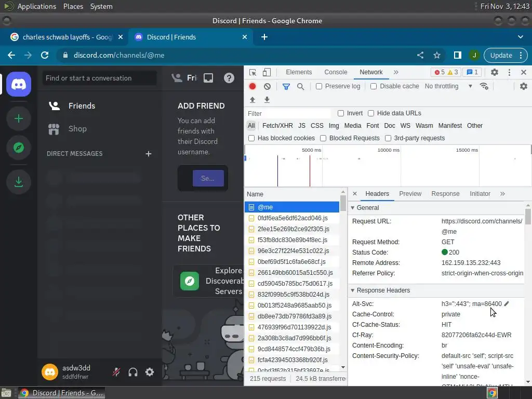Open Initiator tab of request

480,194
